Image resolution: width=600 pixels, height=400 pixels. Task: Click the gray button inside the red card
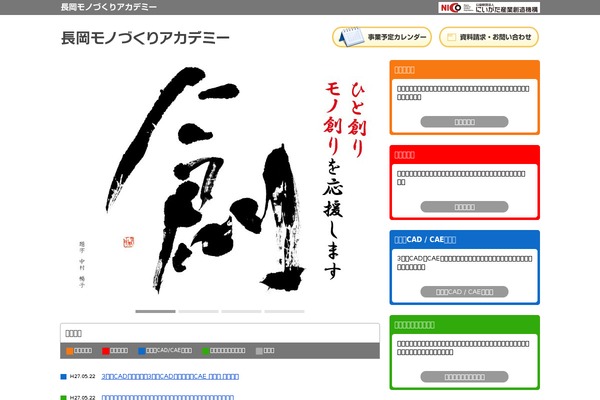[464, 207]
